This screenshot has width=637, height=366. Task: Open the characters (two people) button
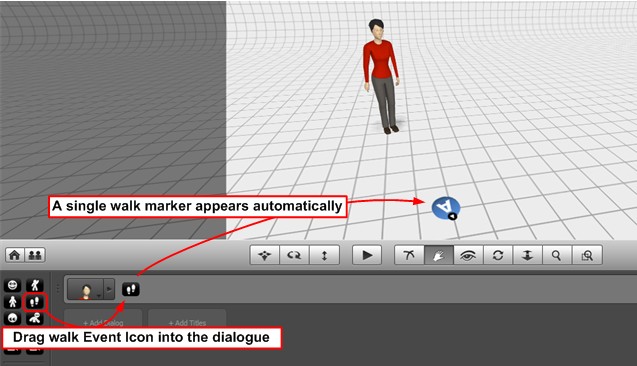click(35, 255)
